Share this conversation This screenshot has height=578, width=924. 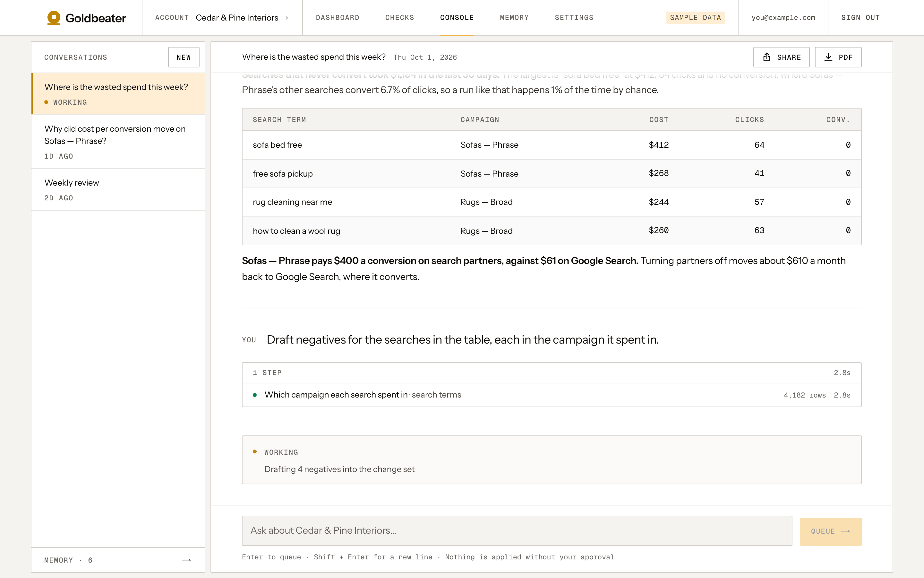[x=781, y=57]
